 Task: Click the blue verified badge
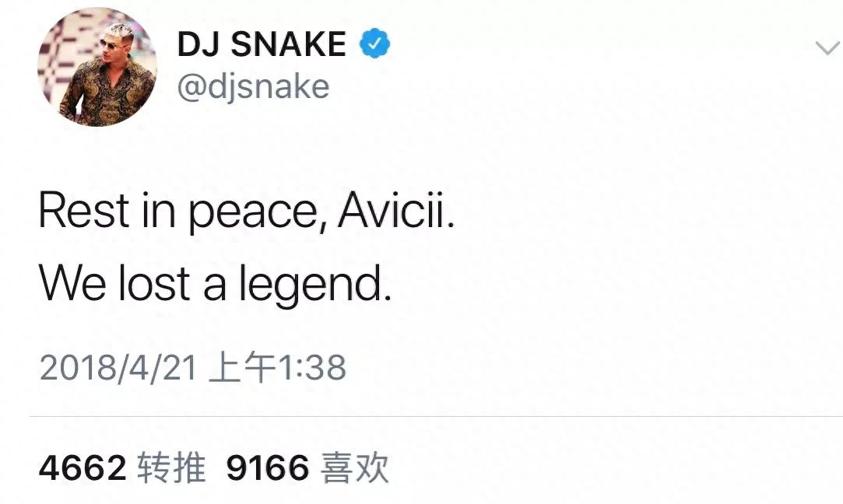[x=374, y=44]
